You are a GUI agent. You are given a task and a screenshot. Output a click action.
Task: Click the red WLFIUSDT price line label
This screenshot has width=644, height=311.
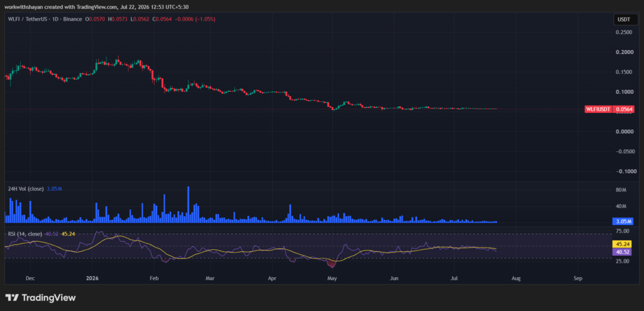tap(599, 109)
